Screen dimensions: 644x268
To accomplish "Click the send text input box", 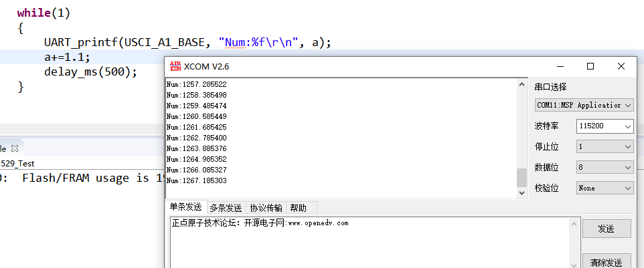I will click(370, 243).
